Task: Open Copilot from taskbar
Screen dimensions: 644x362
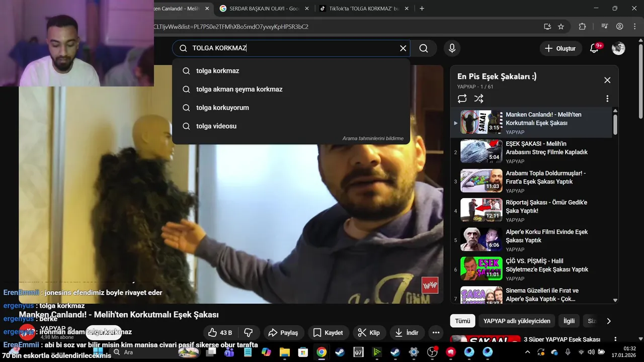Action: point(266,352)
